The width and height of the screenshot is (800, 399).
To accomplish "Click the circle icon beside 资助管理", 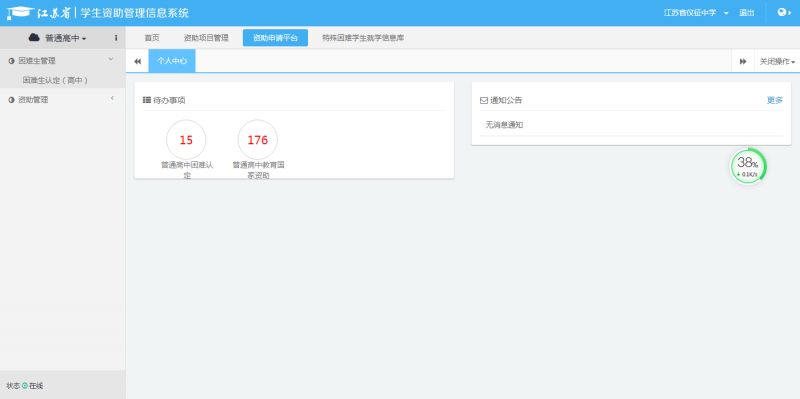I will pos(11,100).
